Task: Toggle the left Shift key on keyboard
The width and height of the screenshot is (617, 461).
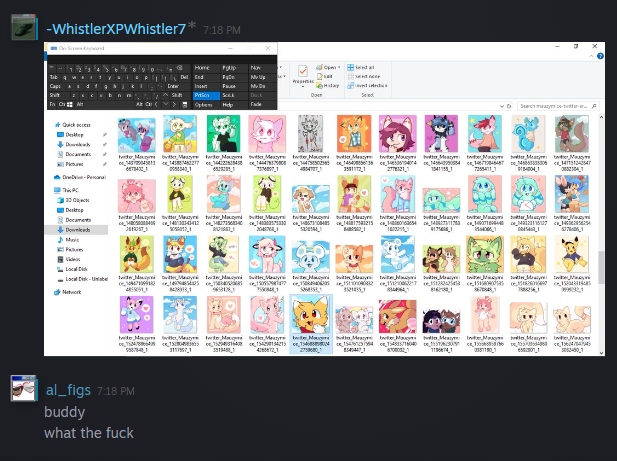Action: [55, 95]
